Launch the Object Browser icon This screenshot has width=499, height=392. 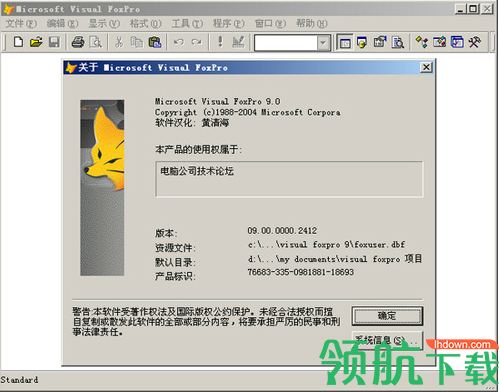coord(439,42)
